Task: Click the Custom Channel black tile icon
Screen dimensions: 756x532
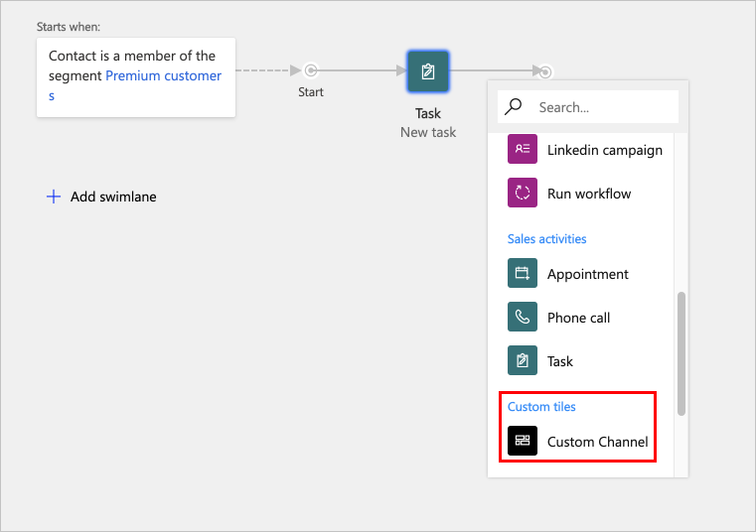Action: coord(523,441)
